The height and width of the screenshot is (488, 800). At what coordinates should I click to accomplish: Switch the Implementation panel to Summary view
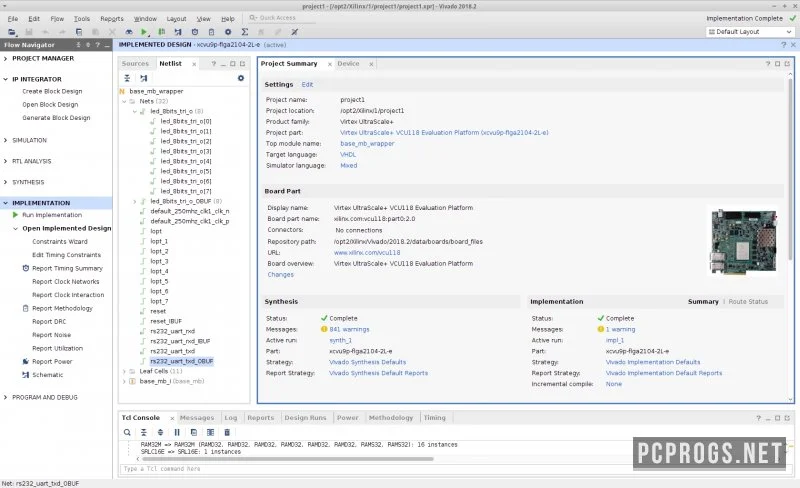(x=703, y=302)
